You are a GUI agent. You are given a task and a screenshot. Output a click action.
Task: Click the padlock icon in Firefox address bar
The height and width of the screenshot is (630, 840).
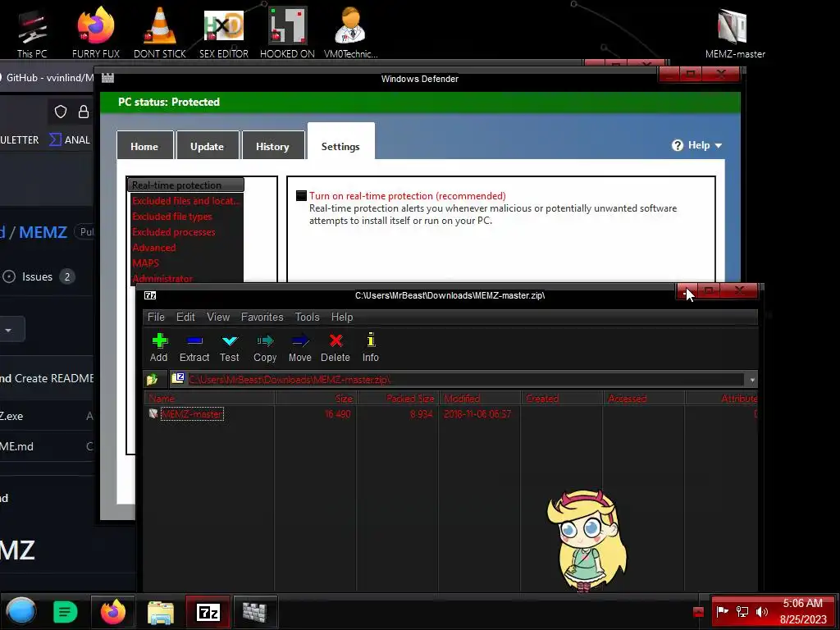click(84, 112)
